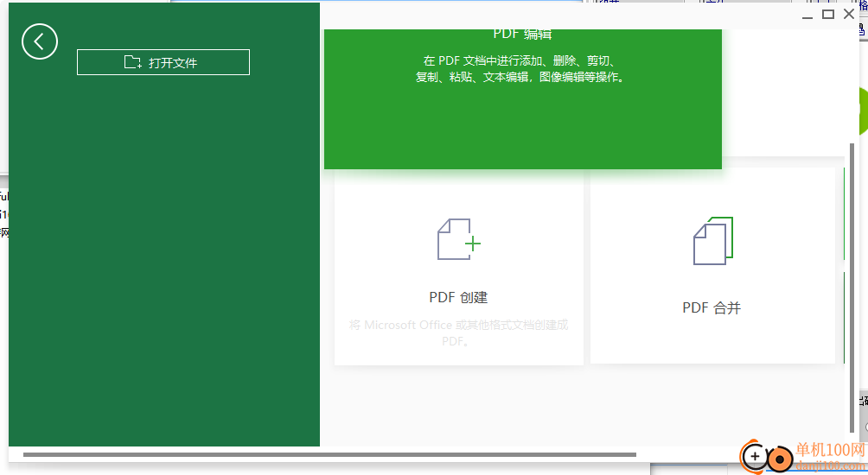Click the back arrow circle icon
The image size is (868, 475).
click(39, 41)
